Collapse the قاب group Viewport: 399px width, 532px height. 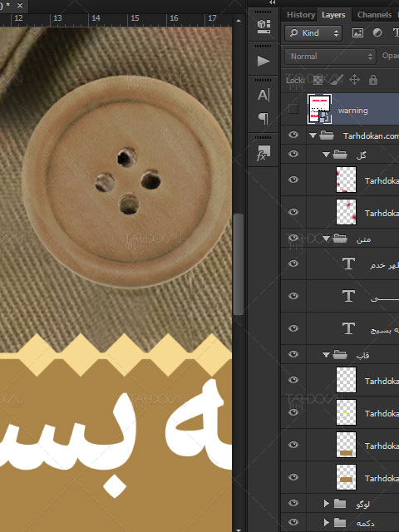tap(326, 355)
